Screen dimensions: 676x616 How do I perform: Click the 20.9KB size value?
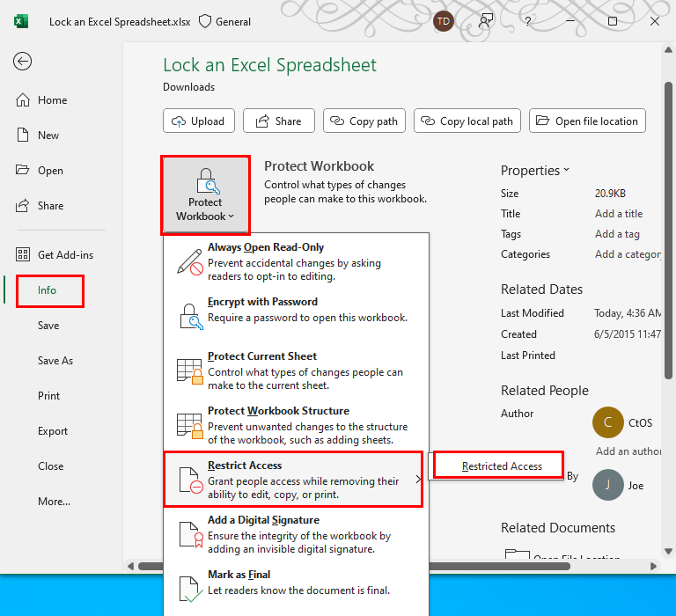[610, 194]
